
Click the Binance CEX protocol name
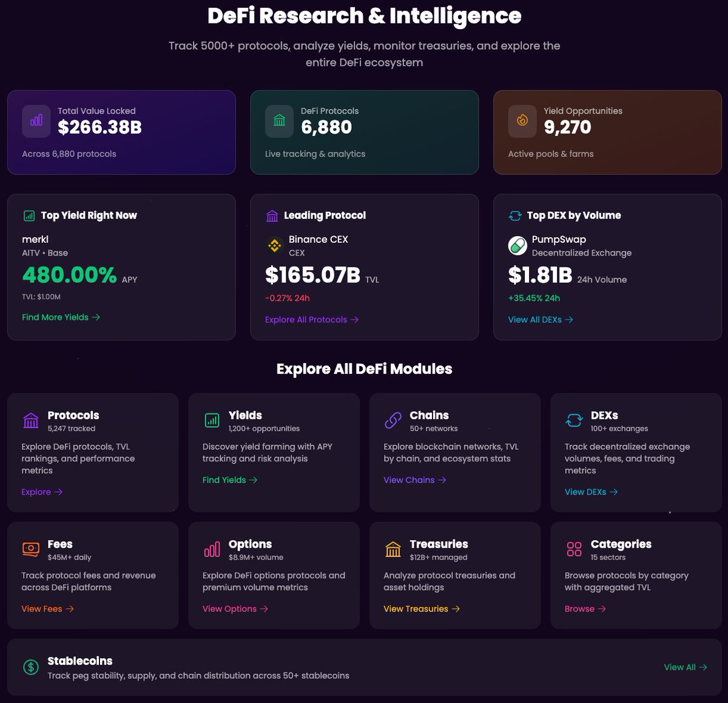pyautogui.click(x=318, y=239)
